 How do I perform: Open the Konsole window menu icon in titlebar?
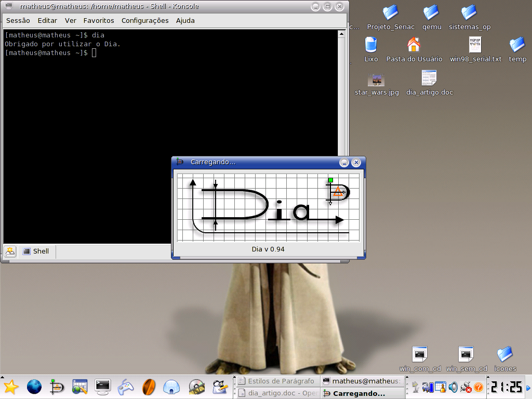tap(9, 6)
